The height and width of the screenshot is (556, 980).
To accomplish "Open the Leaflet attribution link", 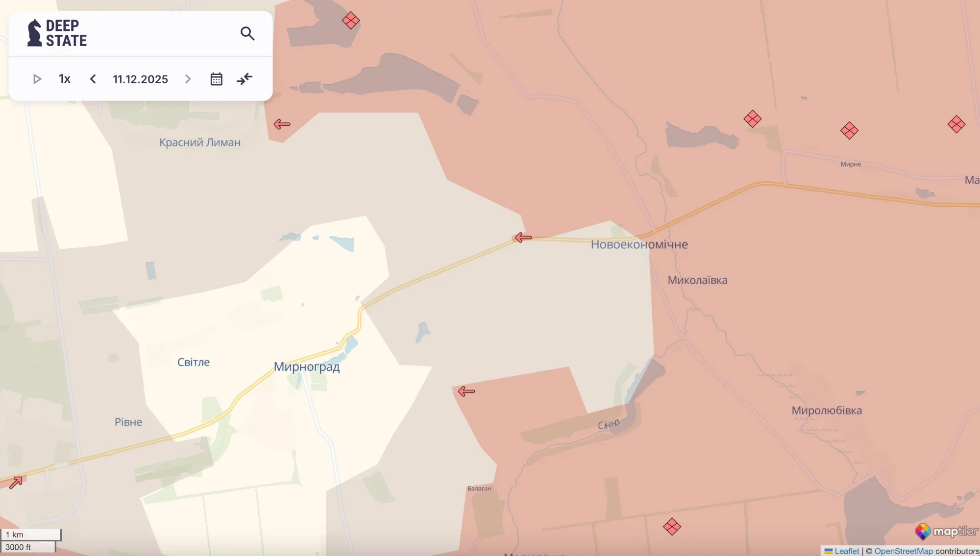I will tap(846, 551).
